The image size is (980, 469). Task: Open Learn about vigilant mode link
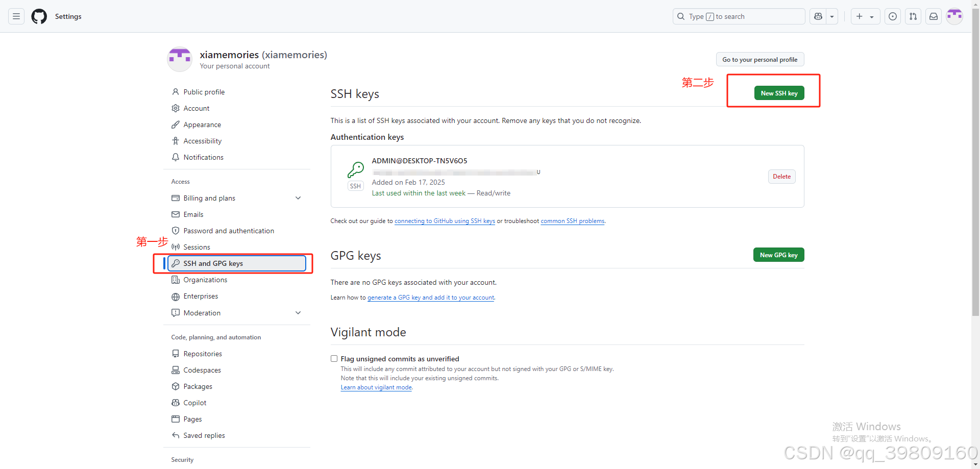tap(376, 387)
